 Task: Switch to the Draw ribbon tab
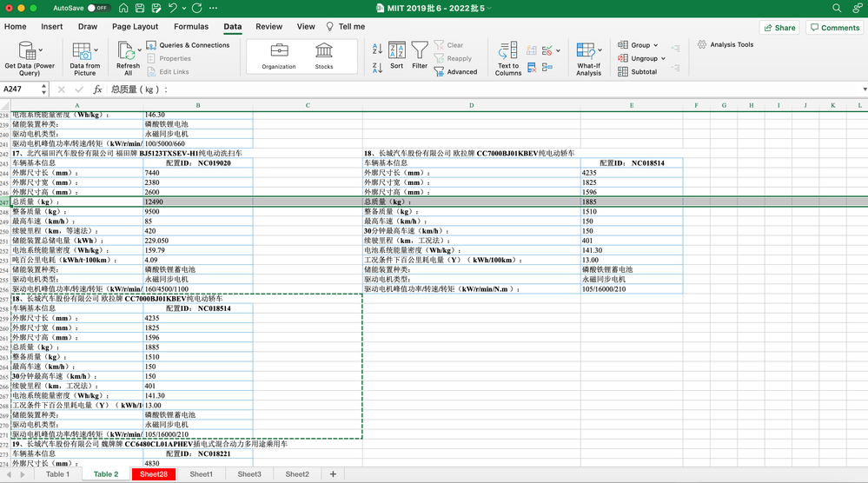click(x=88, y=27)
